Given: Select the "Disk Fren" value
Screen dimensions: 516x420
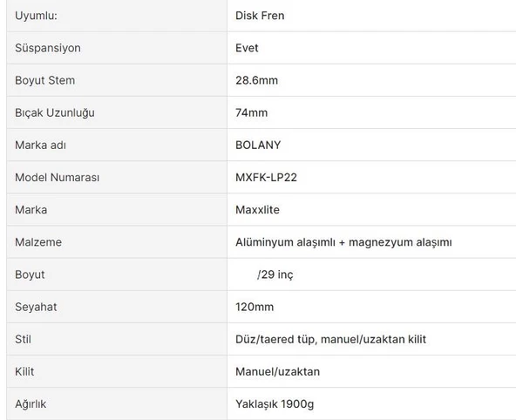Looking at the screenshot, I should [260, 16].
